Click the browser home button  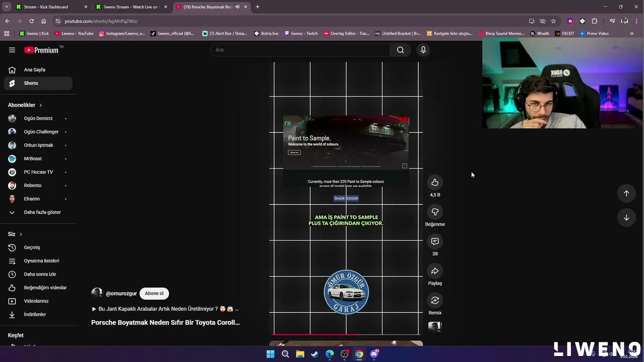click(x=44, y=21)
